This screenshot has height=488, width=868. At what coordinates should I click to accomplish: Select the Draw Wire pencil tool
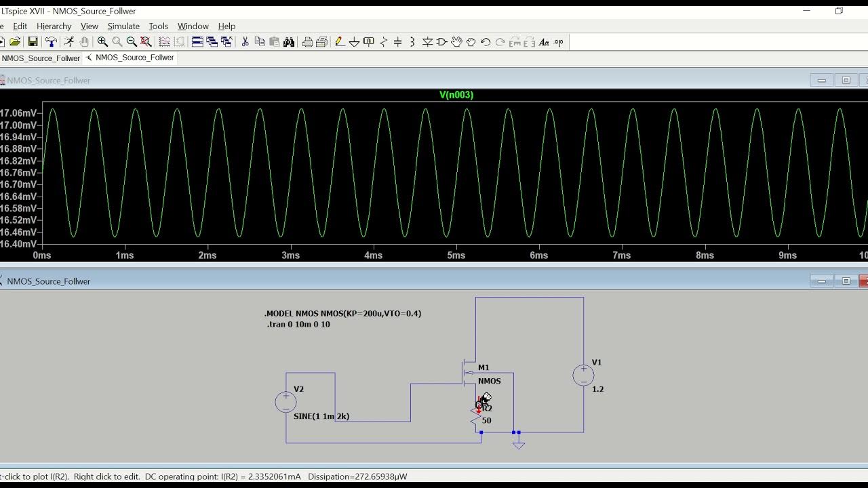click(x=340, y=42)
